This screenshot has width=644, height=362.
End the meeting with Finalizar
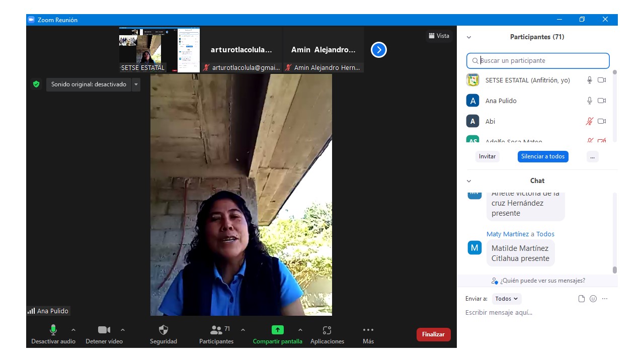pyautogui.click(x=434, y=334)
